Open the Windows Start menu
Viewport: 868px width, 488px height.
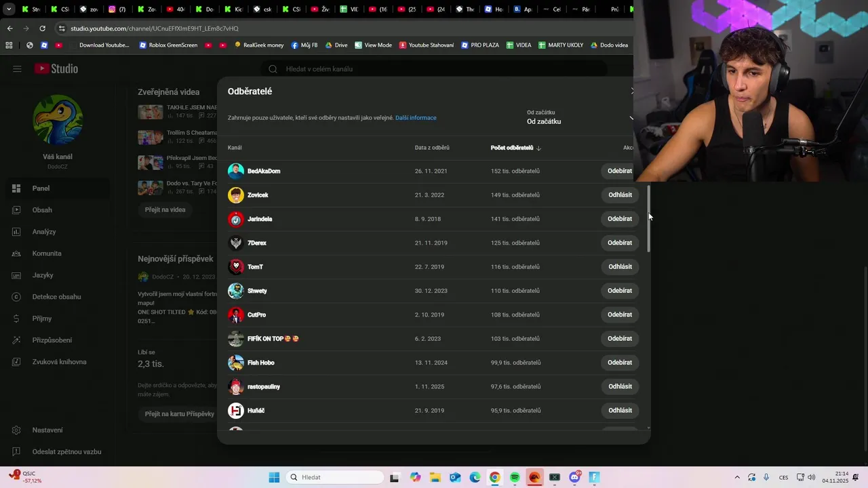tap(274, 477)
